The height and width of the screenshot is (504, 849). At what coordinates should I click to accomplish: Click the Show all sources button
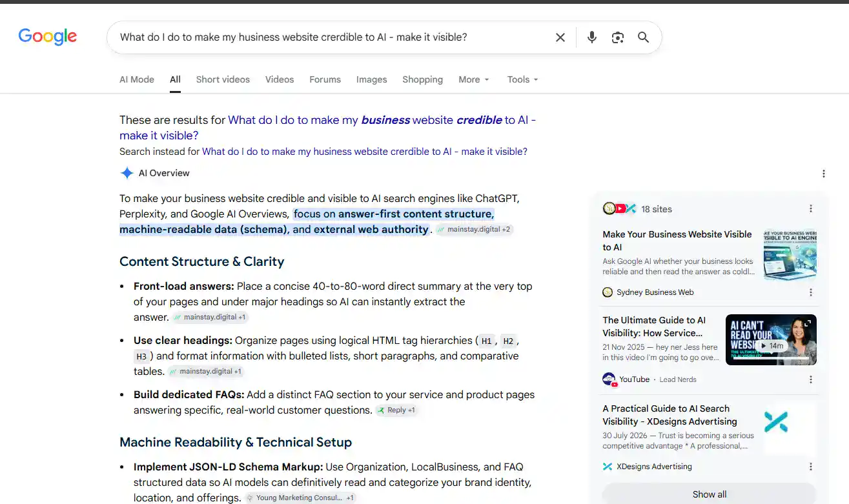pos(709,494)
